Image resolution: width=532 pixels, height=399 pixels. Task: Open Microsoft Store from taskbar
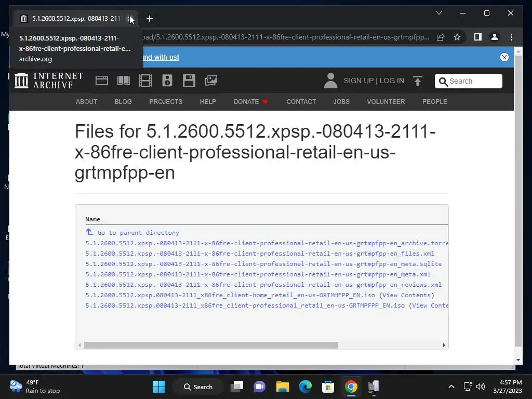point(328,387)
